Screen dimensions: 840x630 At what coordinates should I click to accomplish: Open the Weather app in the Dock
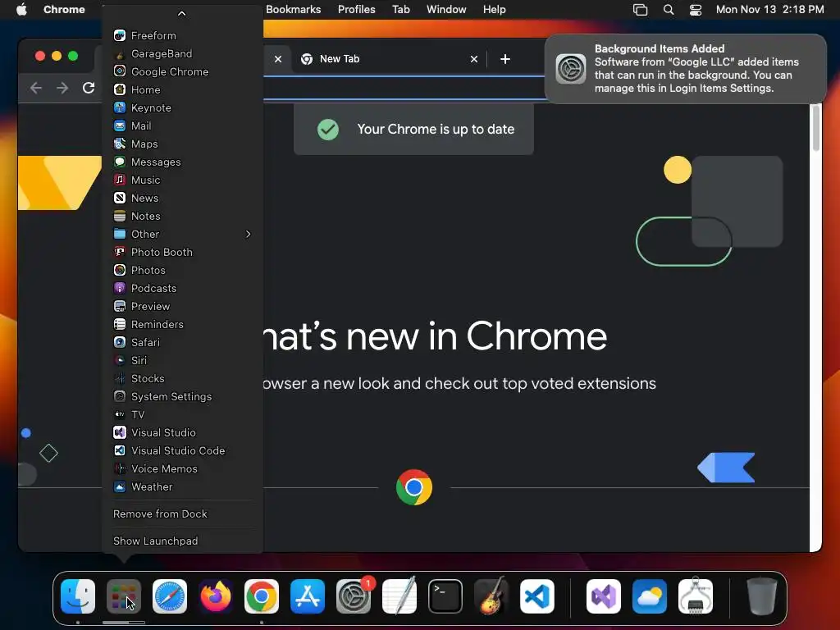tap(650, 596)
